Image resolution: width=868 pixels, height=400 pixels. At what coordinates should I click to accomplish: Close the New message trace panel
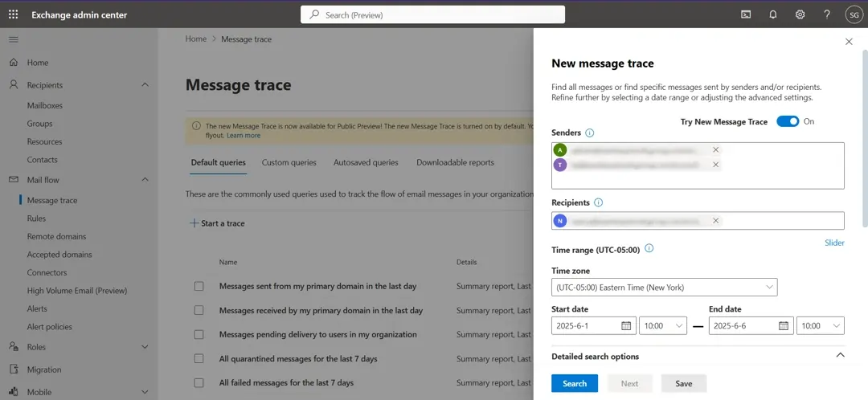pos(850,42)
